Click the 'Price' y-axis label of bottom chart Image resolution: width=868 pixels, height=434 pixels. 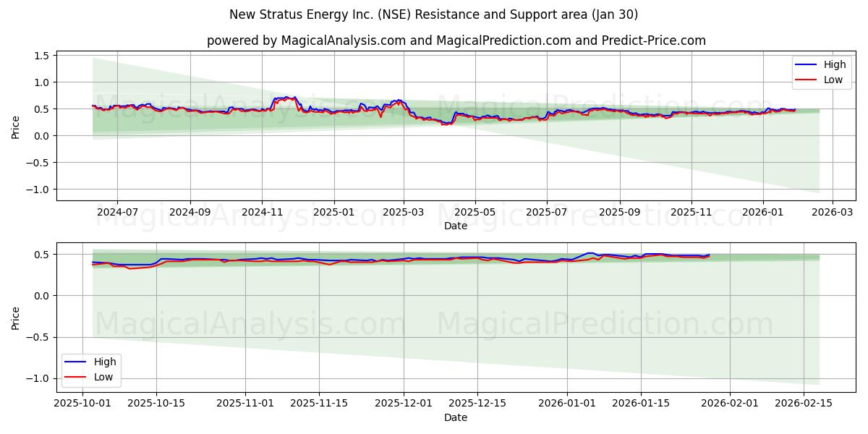[x=16, y=317]
